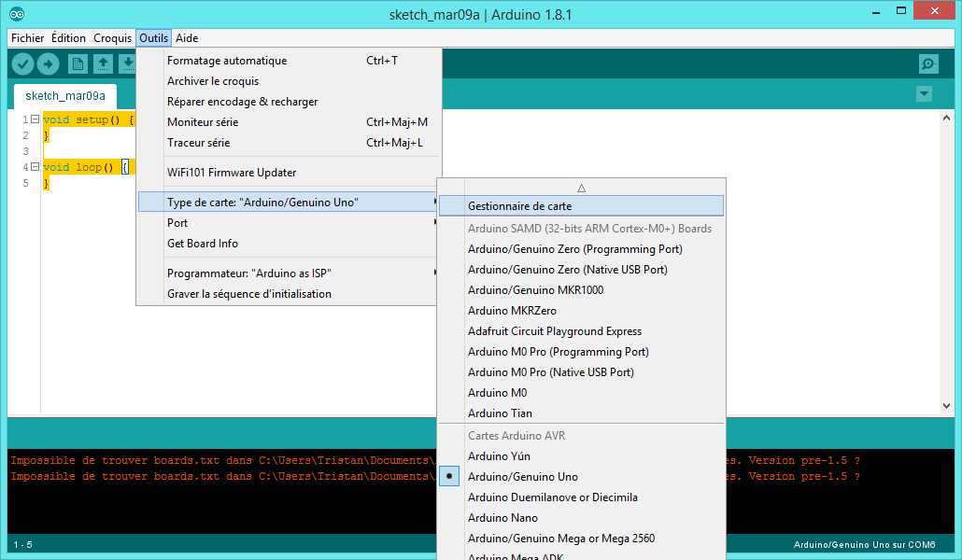Select Arduino/Genuino Zero (Programming Port) board
Image resolution: width=962 pixels, height=560 pixels.
click(581, 248)
